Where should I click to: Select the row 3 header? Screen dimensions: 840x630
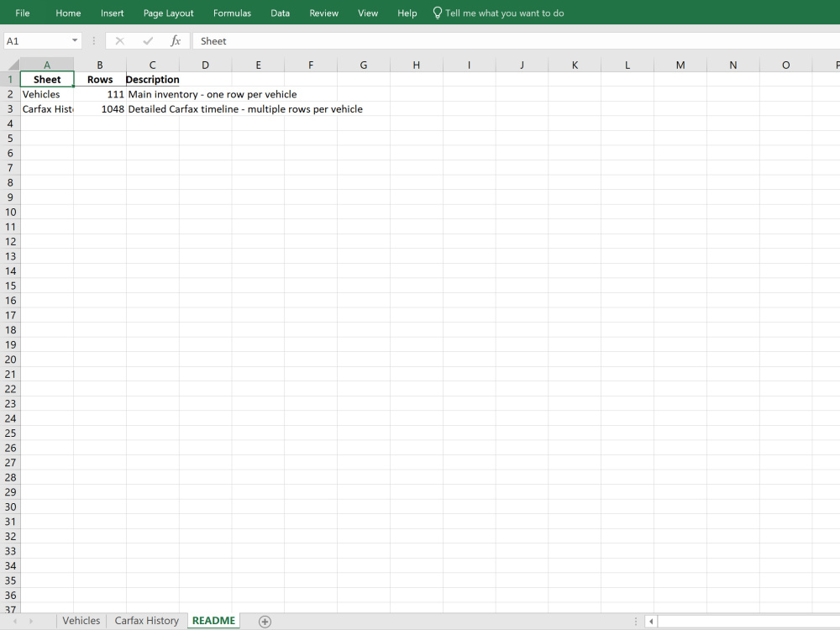click(x=10, y=108)
